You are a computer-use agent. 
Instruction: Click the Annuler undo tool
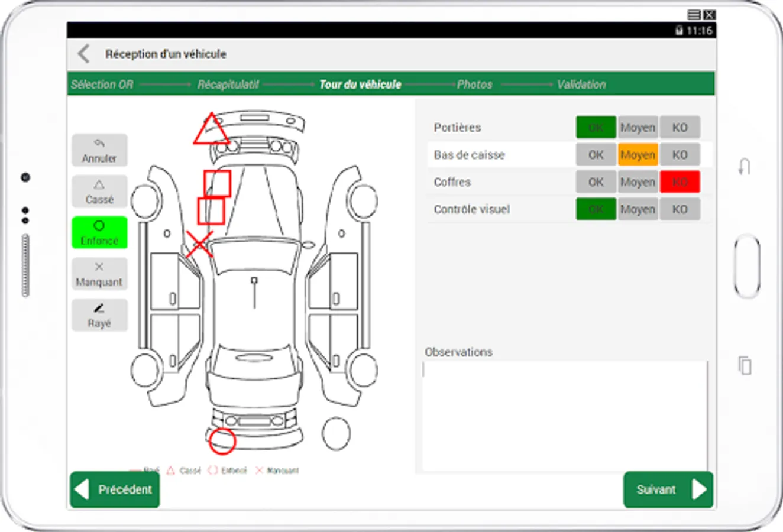[99, 150]
